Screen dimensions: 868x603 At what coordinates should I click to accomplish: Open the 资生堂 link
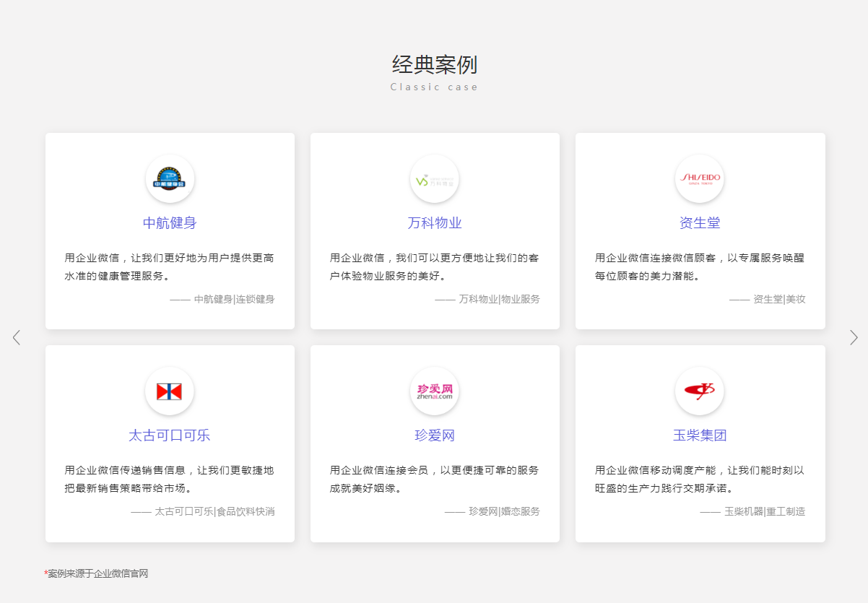pos(699,222)
